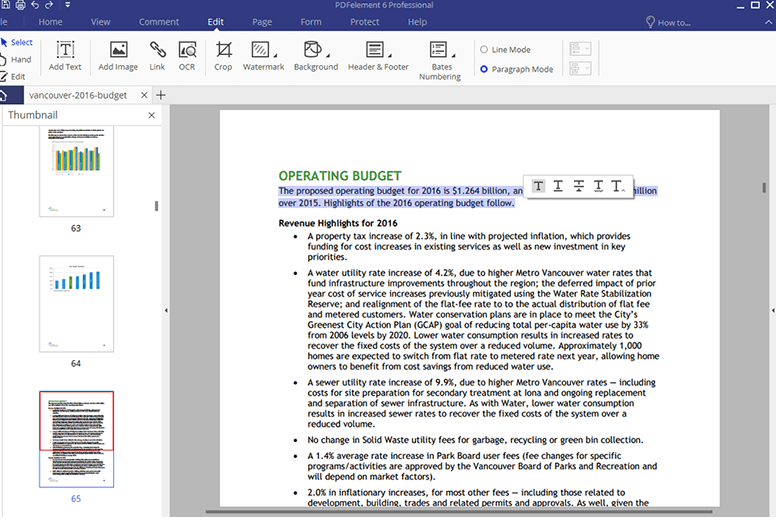Click the page number label 65
The image size is (776, 527).
[x=76, y=499]
